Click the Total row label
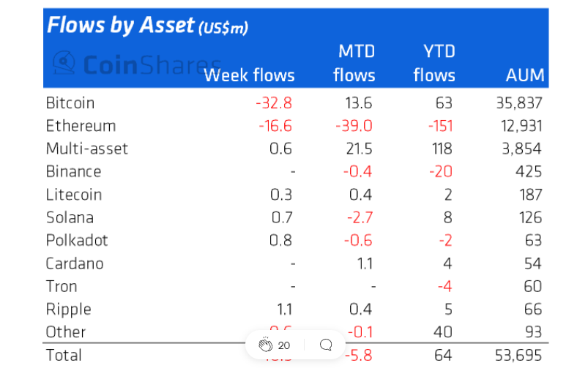The image size is (588, 371). point(64,355)
